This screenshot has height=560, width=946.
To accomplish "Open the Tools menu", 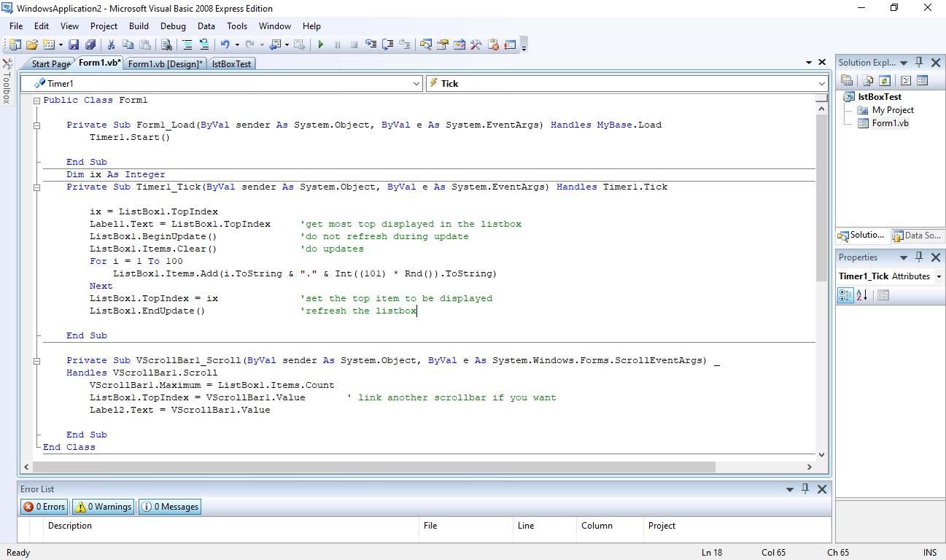I will click(236, 26).
